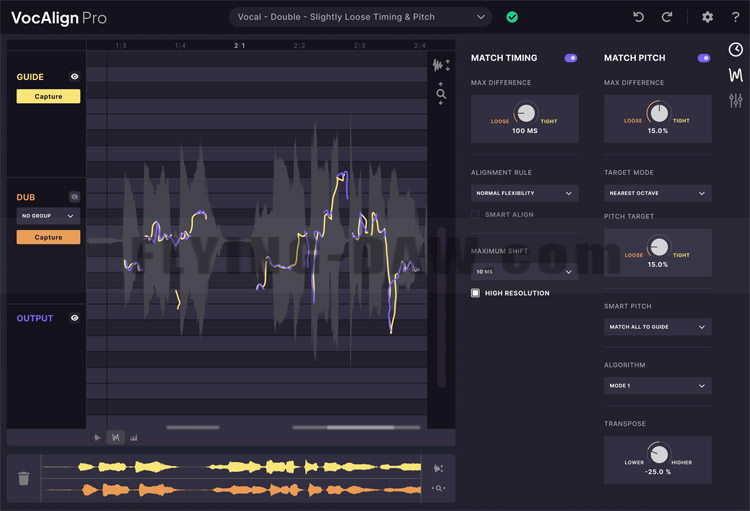Viewport: 750px width, 511px height.
Task: Click the green checkmark status icon
Action: (x=512, y=17)
